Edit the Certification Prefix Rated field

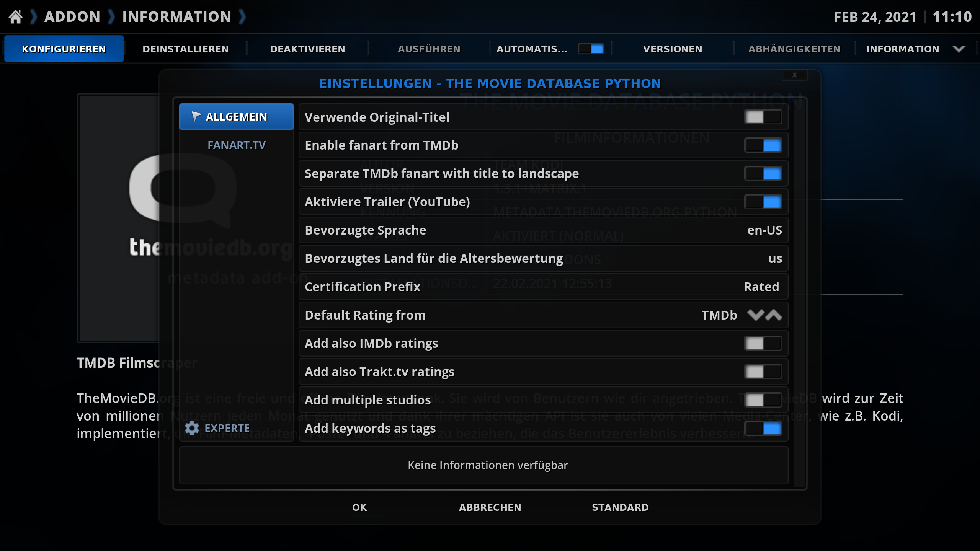(x=543, y=287)
